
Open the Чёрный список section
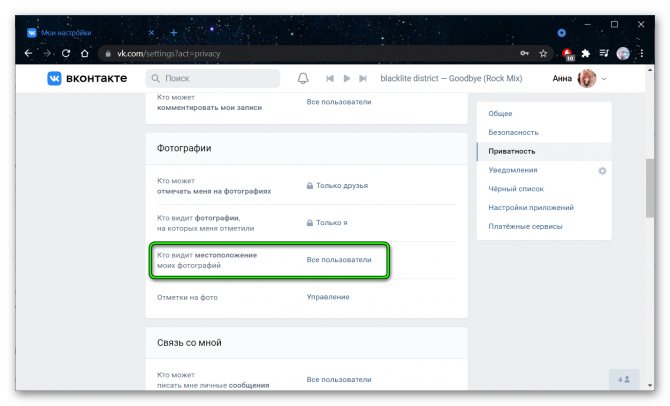[x=516, y=189]
